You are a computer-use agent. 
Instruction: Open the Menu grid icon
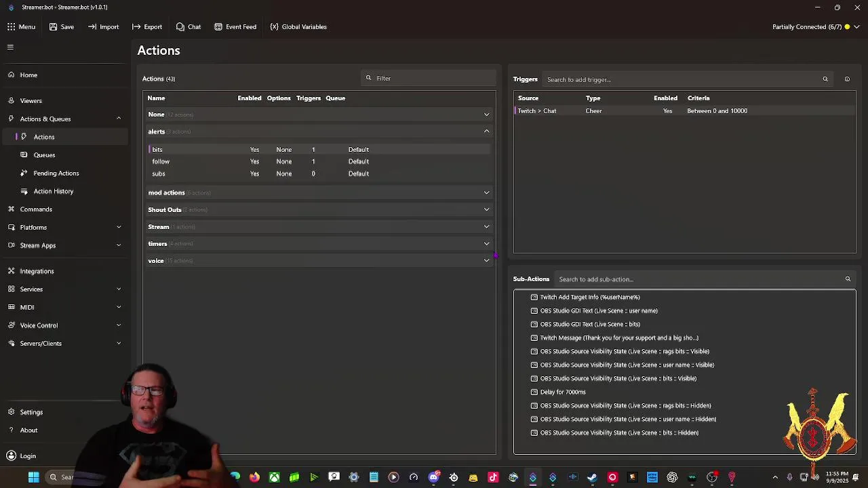[x=12, y=26]
